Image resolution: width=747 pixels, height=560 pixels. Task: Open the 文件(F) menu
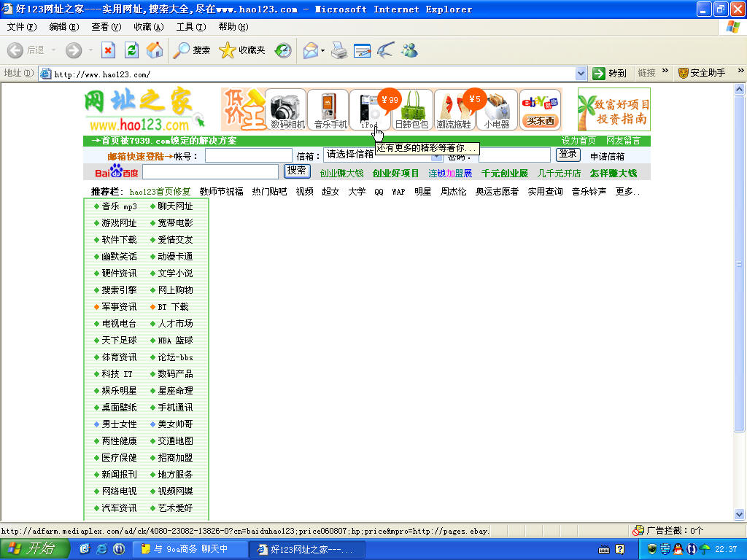[x=22, y=27]
